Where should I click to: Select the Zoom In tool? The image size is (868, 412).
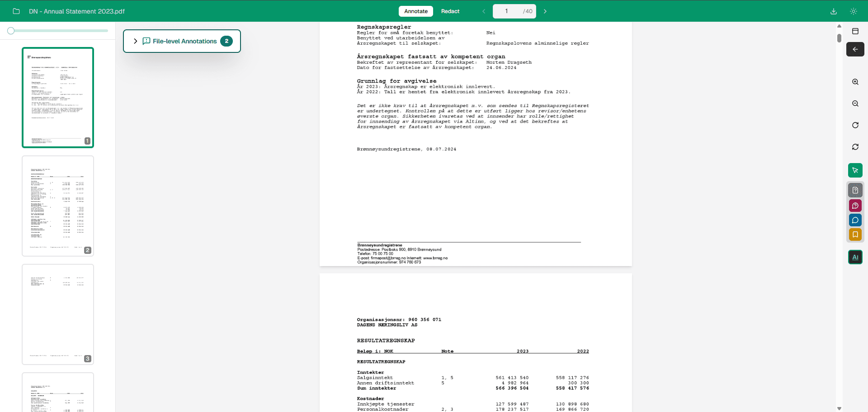point(855,82)
